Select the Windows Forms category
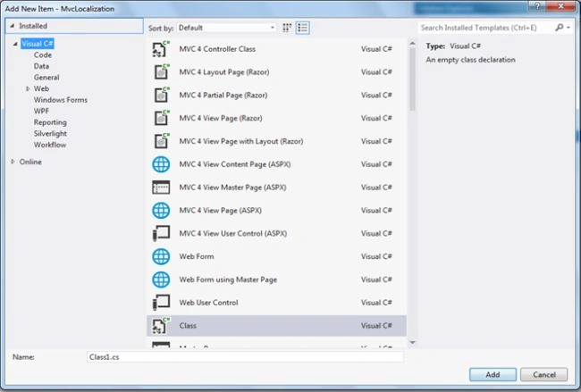581x392 pixels. [61, 100]
